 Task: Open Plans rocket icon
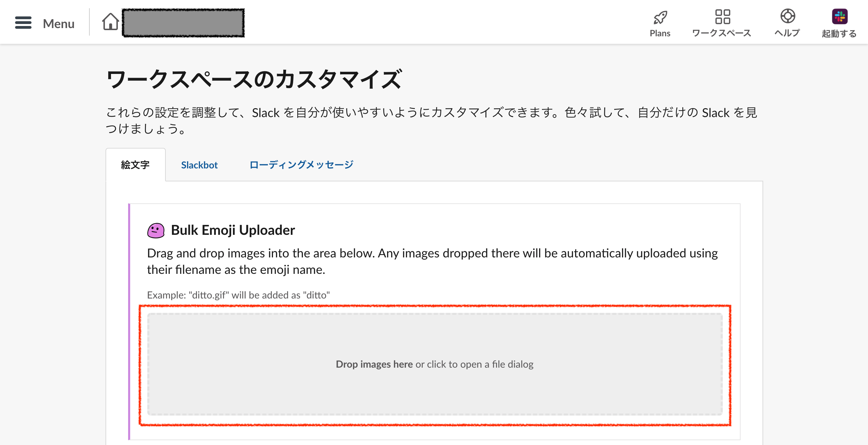(x=660, y=17)
